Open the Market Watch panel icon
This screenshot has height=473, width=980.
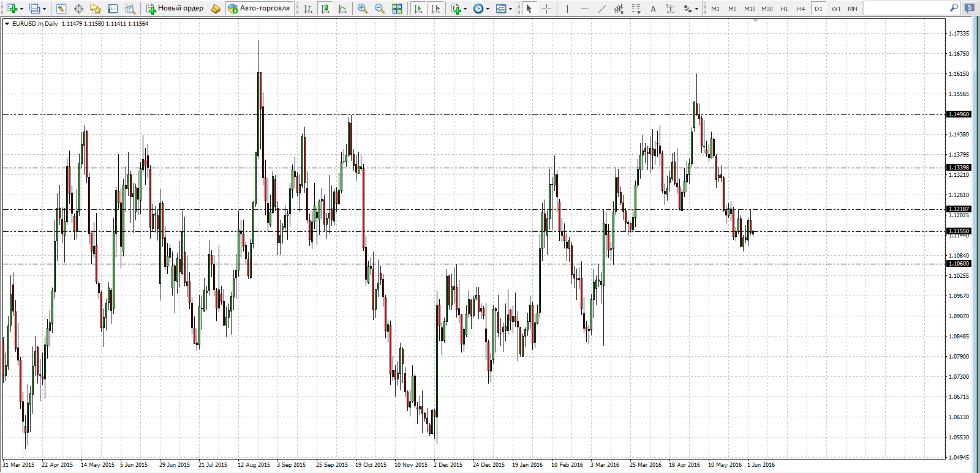point(61,9)
